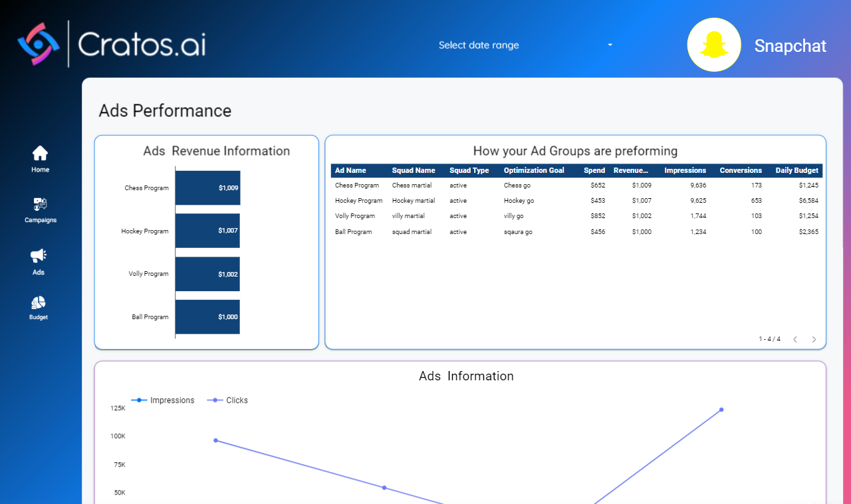The image size is (851, 504).
Task: Click the 1,744 impressions value
Action: (698, 216)
